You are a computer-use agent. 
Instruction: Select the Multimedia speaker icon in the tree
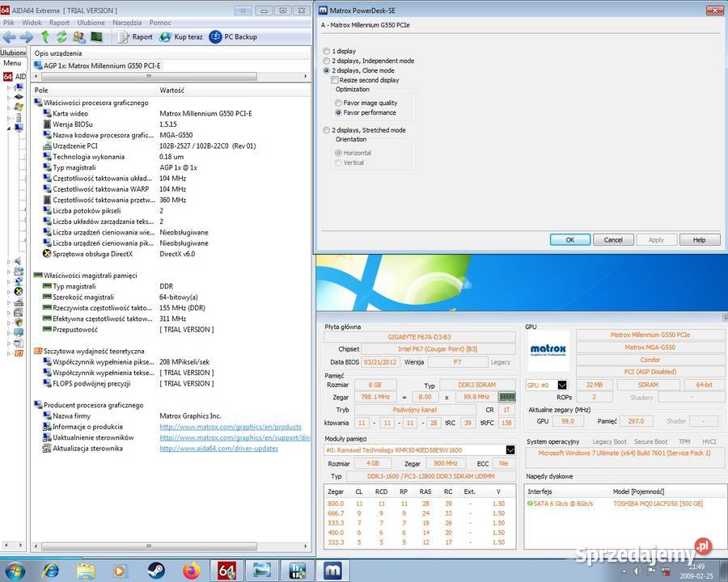[19, 261]
